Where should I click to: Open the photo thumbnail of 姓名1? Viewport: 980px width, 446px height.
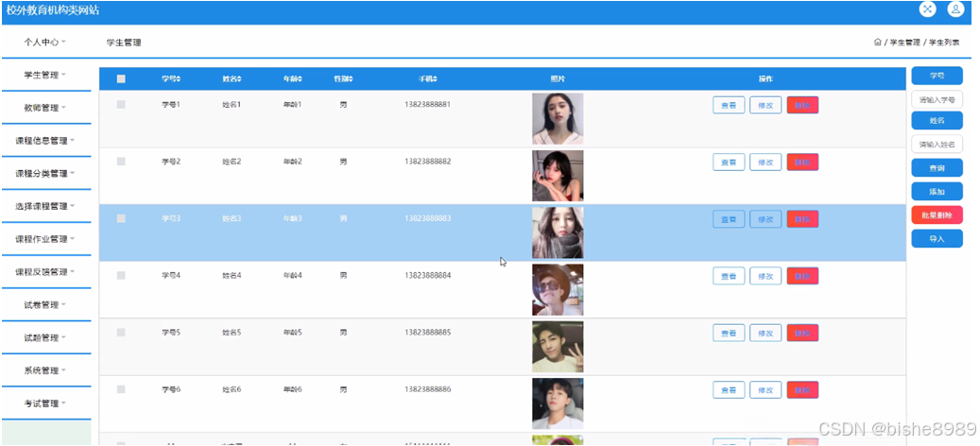click(558, 119)
